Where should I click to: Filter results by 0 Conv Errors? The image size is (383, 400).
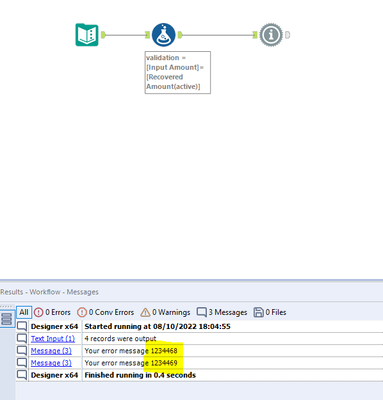tap(105, 312)
